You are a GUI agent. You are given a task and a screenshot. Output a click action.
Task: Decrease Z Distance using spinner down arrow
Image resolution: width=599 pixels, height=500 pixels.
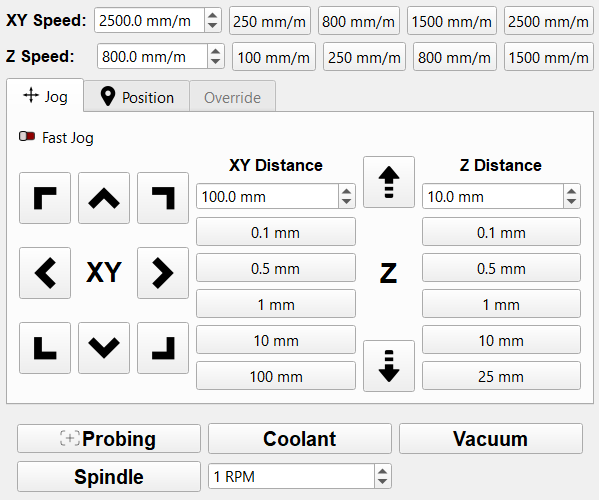point(571,201)
